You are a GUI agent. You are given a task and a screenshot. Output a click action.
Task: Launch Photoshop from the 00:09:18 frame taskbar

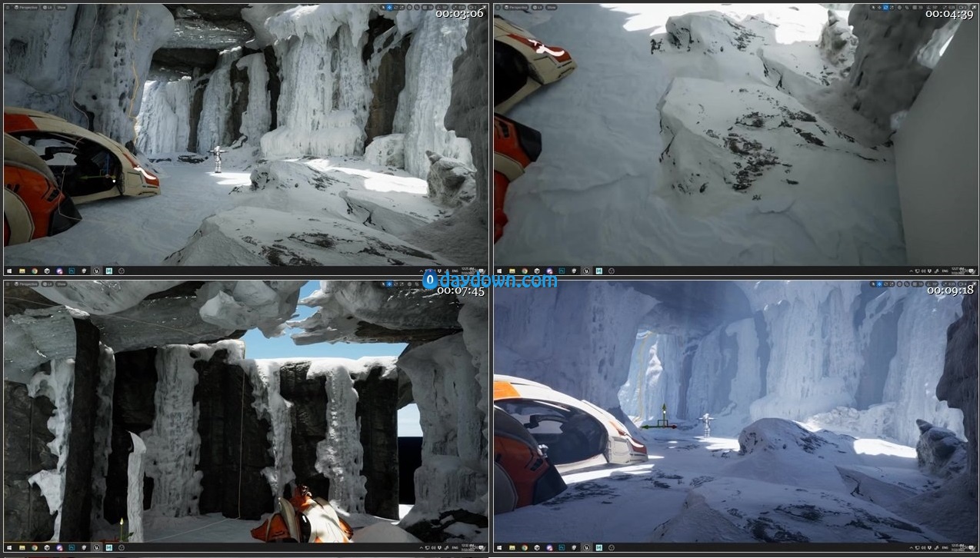point(562,549)
